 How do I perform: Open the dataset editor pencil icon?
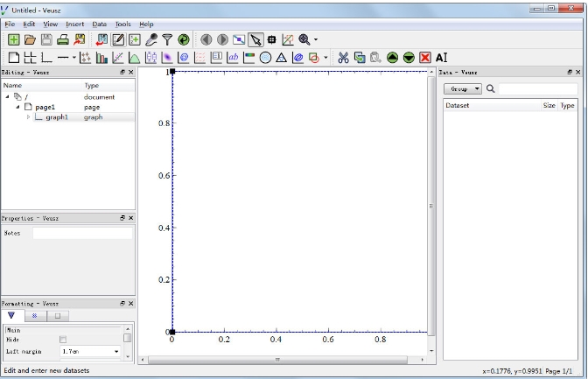118,39
